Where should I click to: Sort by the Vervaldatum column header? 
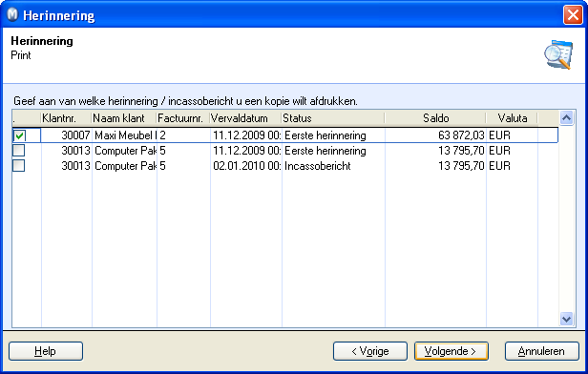coord(245,118)
